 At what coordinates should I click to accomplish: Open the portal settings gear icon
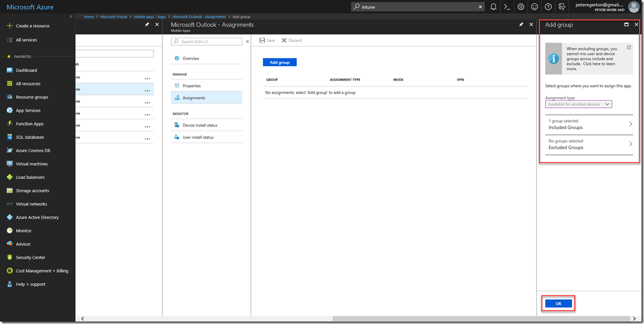click(521, 7)
